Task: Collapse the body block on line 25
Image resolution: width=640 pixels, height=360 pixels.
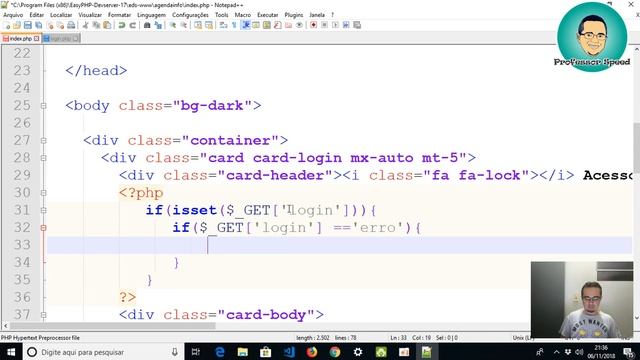Action: [x=43, y=106]
